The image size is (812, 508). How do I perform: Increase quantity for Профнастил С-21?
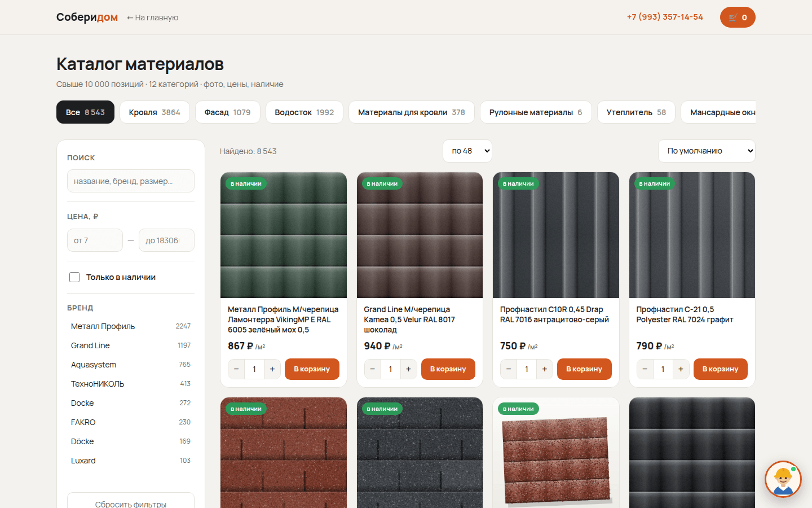(x=681, y=369)
